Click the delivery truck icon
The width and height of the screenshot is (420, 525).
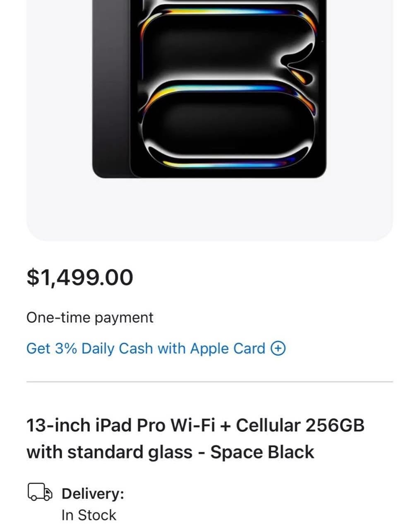pyautogui.click(x=40, y=492)
